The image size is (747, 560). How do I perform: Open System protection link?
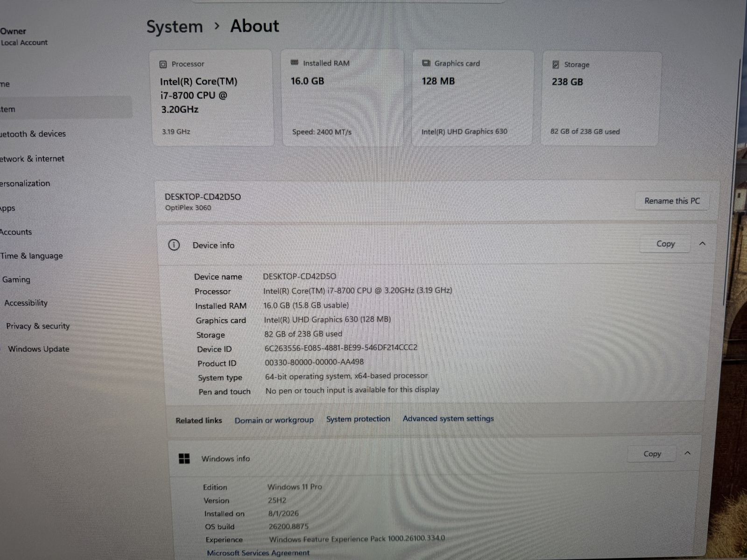(358, 419)
